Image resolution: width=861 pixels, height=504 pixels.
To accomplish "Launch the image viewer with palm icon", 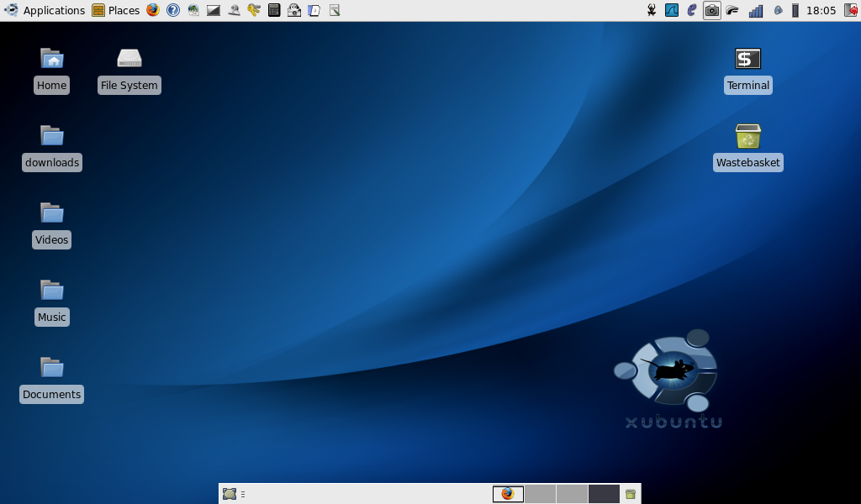I will [193, 10].
